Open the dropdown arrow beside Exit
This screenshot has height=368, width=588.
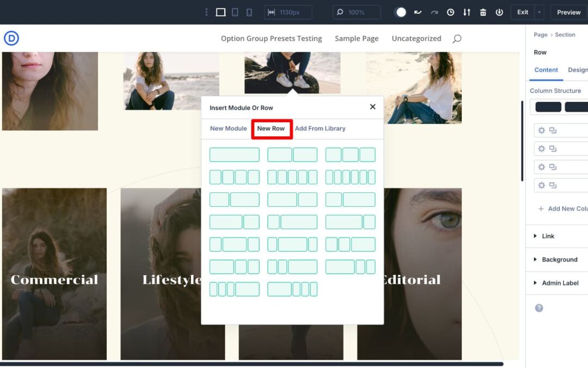click(539, 12)
